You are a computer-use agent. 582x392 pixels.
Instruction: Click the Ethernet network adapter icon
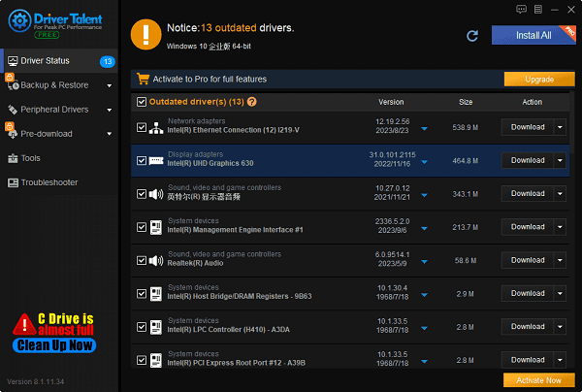[156, 128]
